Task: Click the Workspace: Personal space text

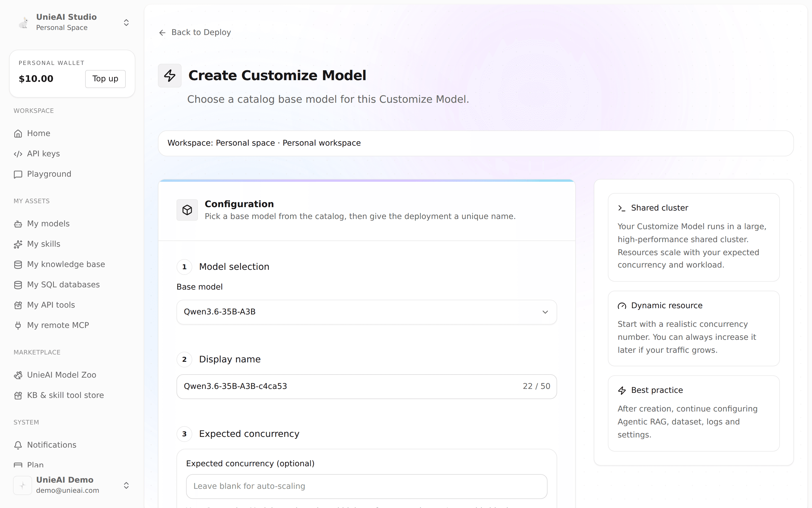Action: 221,143
